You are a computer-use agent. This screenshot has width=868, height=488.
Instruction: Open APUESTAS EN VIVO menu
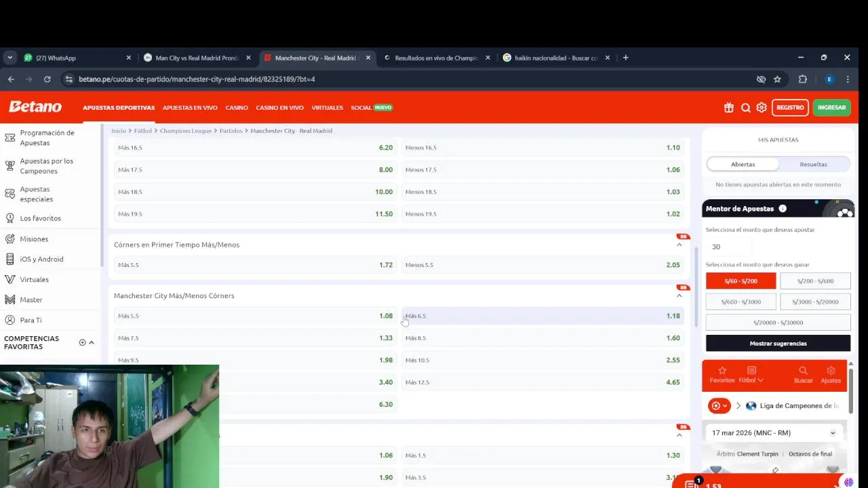(x=190, y=108)
